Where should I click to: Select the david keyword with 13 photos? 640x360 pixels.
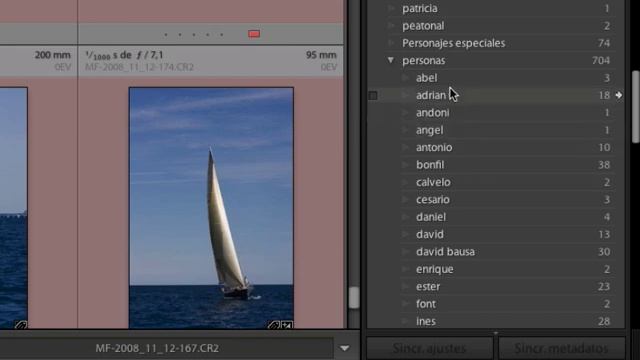[430, 234]
